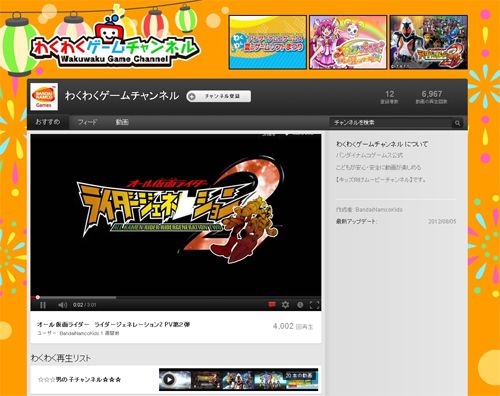Enter fullscreen using the fullscreen icon
This screenshot has width=500, height=396.
coord(314,305)
